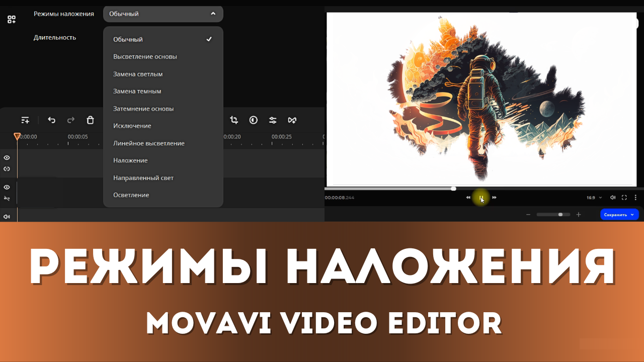Click the 00:00:08.244 timecode display
644x362 pixels.
(x=340, y=198)
